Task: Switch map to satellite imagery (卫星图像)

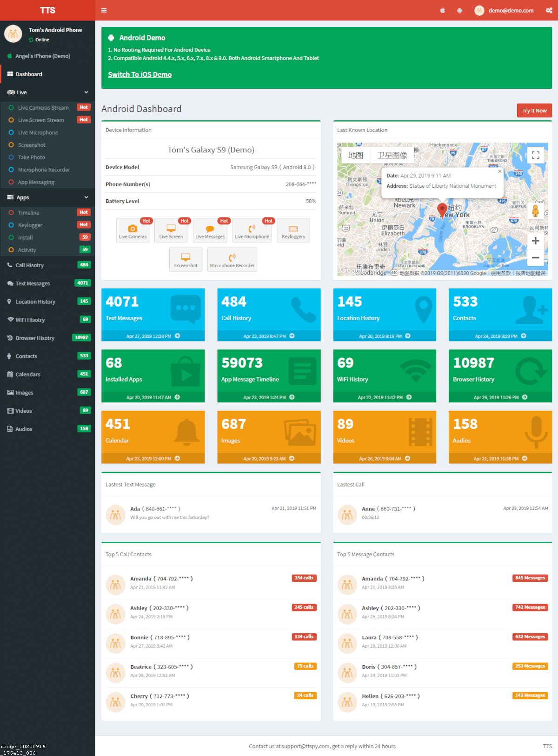Action: point(392,155)
